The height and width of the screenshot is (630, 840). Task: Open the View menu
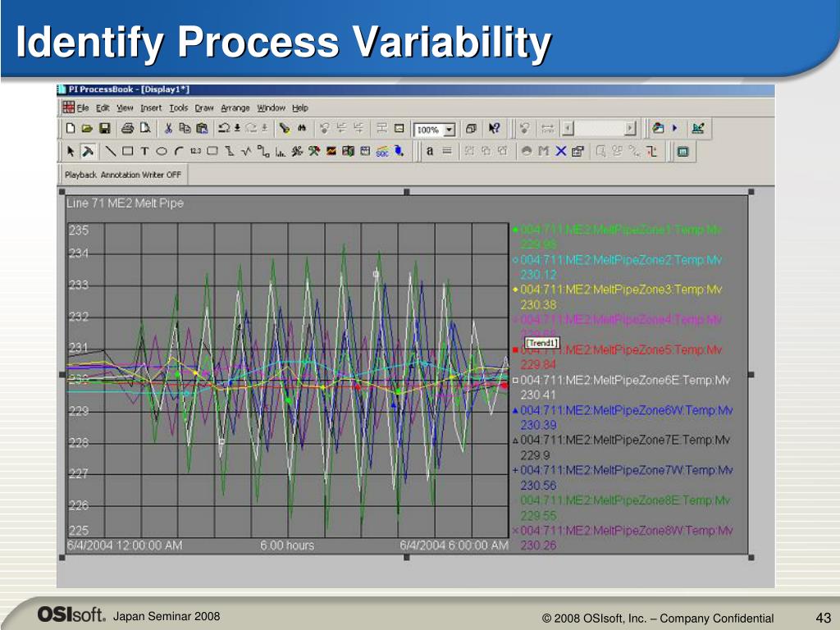[x=125, y=108]
